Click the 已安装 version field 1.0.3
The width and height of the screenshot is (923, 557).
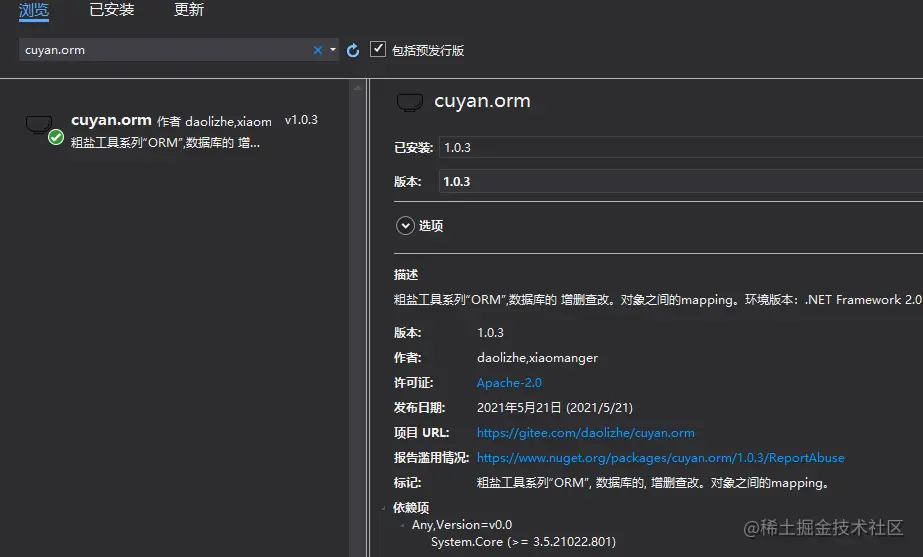coord(681,147)
